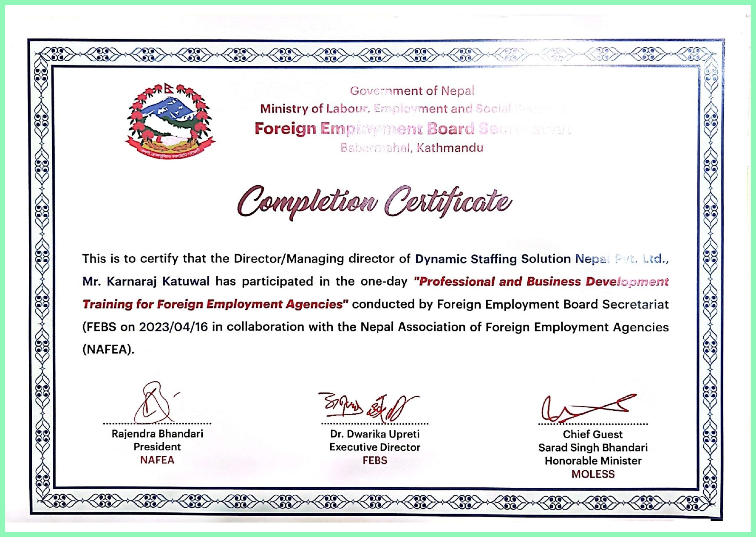The width and height of the screenshot is (756, 537).
Task: Click the date '2023/04/16'
Action: [x=173, y=327]
